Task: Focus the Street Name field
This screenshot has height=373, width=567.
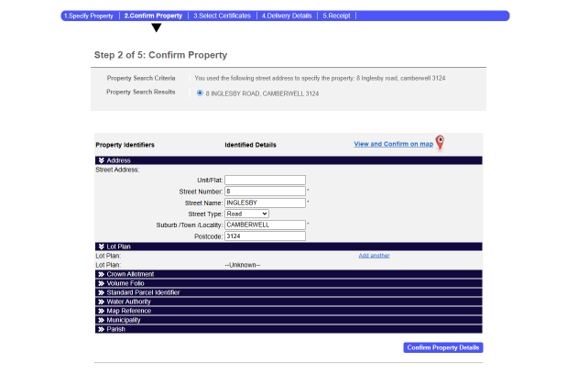Action: [265, 203]
